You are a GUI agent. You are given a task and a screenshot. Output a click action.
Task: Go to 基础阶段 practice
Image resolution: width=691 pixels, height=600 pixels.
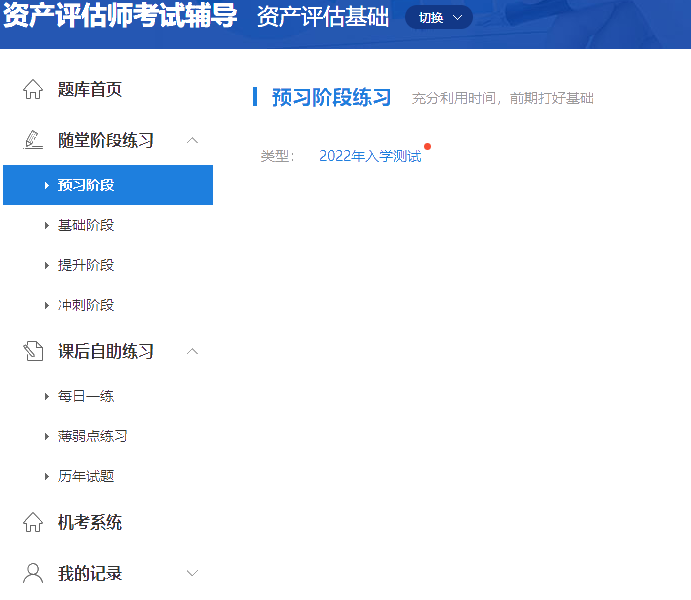pyautogui.click(x=86, y=225)
